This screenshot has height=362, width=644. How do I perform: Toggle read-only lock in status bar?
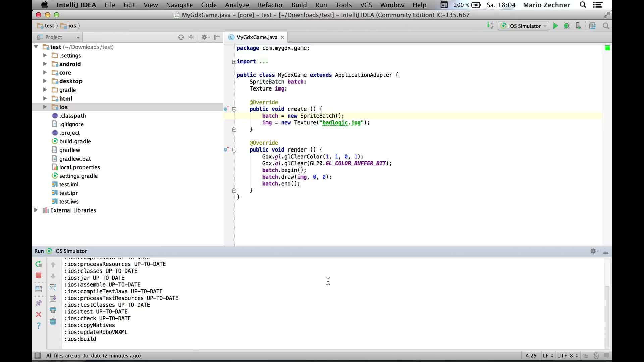[586, 356]
